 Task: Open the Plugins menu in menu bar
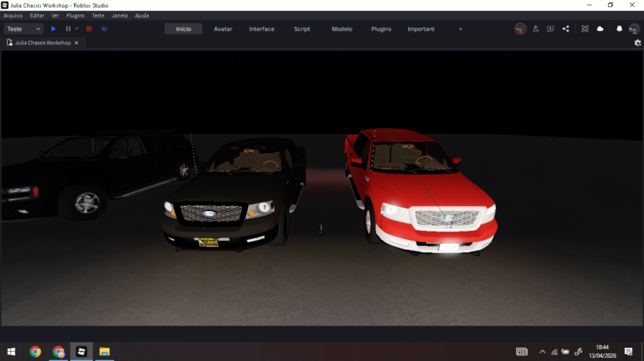pos(75,15)
